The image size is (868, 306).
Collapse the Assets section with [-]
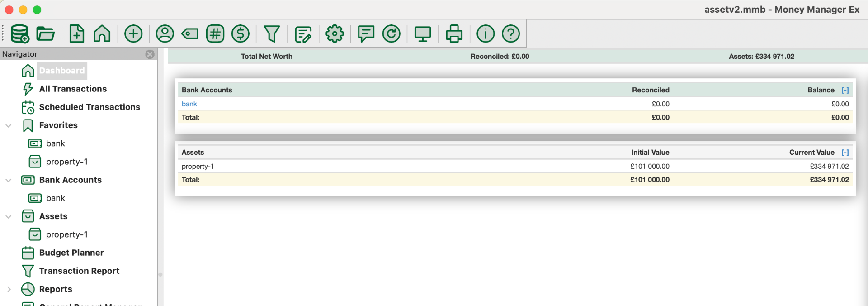(845, 153)
